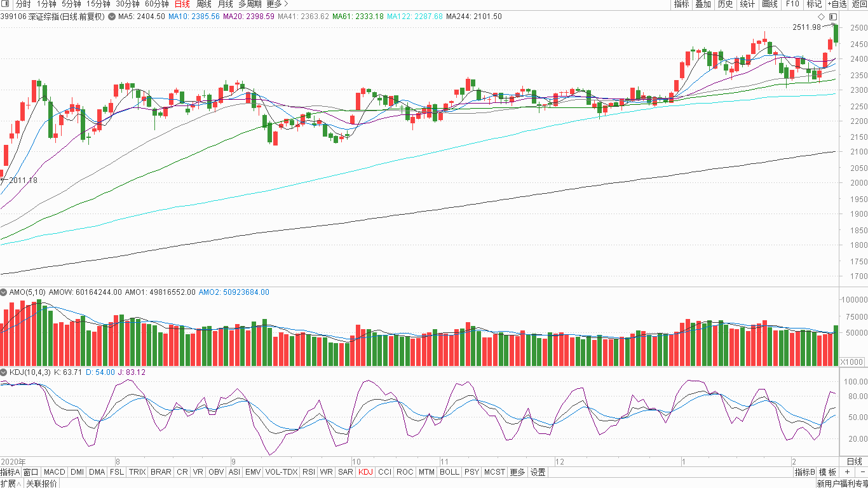Switch sub-chart to MCST indicator
Viewport: 868px width, 488px height.
click(x=494, y=472)
